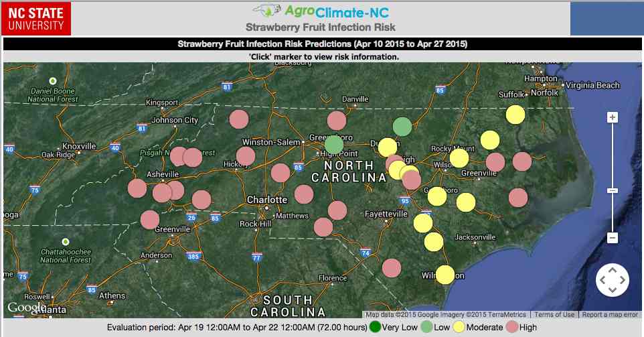This screenshot has height=337, width=644.
Task: Click the High pink legend swatch
Action: (x=511, y=327)
